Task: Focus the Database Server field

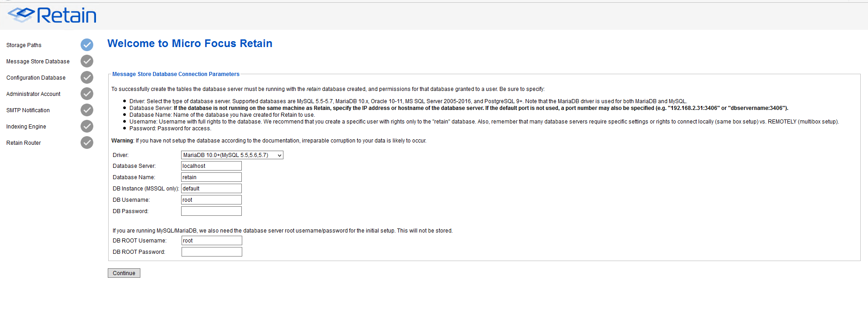Action: point(211,166)
